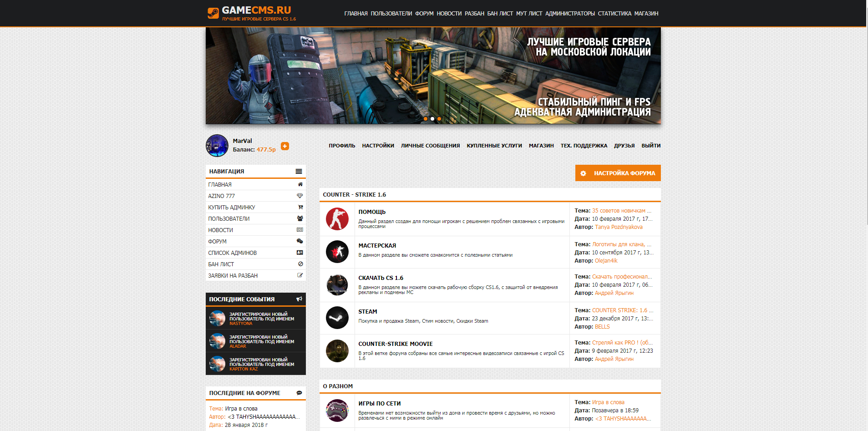Click the comment icon in Последние на форуме
Viewport: 868px width, 431px height.
(299, 393)
